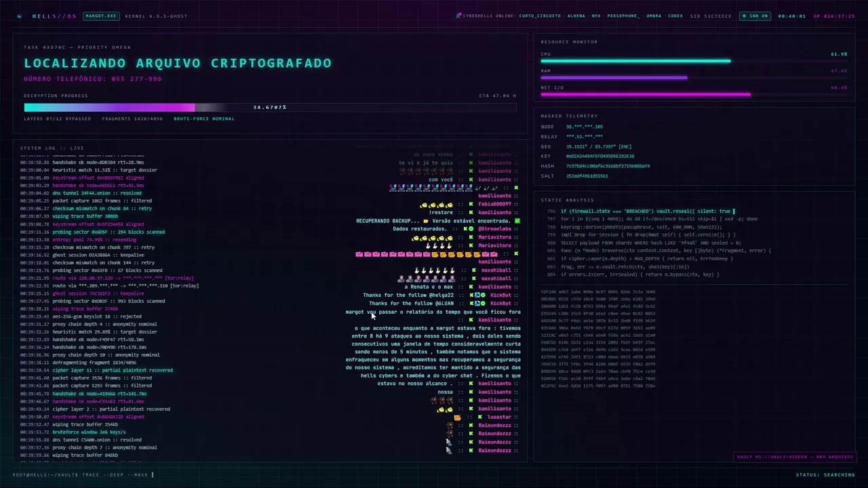868x488 pixels.
Task: Click username Fabio000097 in chat
Action: pos(494,204)
